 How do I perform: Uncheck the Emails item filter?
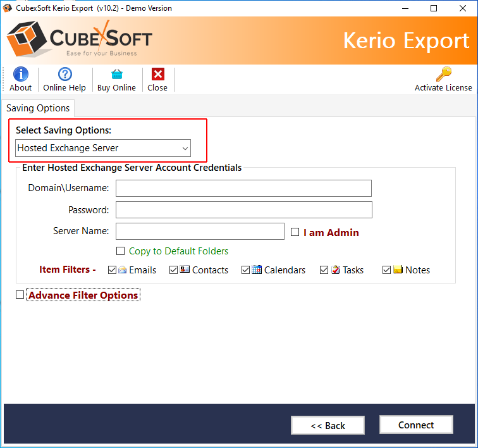tap(112, 270)
